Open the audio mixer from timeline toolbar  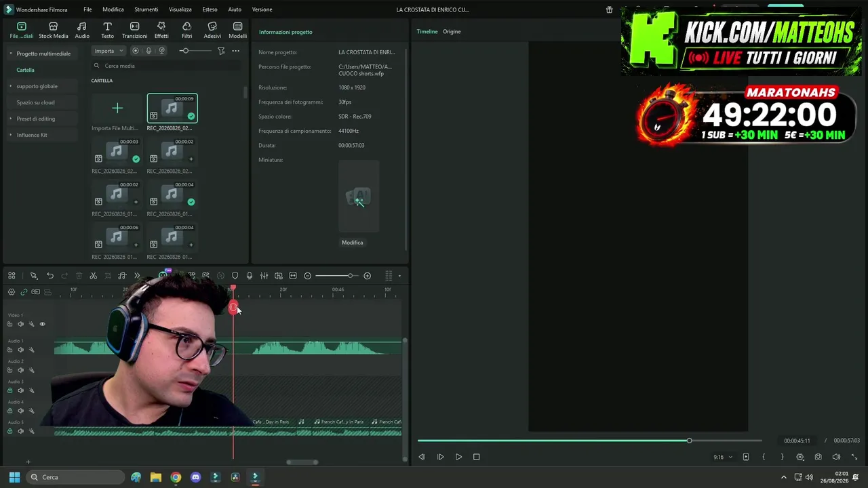[264, 276]
